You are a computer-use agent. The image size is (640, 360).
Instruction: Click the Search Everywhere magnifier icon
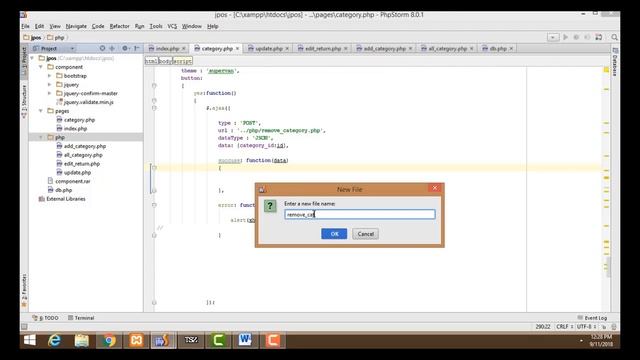(x=614, y=37)
